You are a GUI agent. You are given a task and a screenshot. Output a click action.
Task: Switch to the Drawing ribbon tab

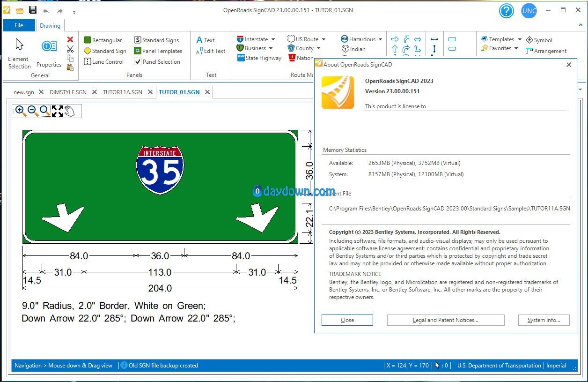point(50,26)
